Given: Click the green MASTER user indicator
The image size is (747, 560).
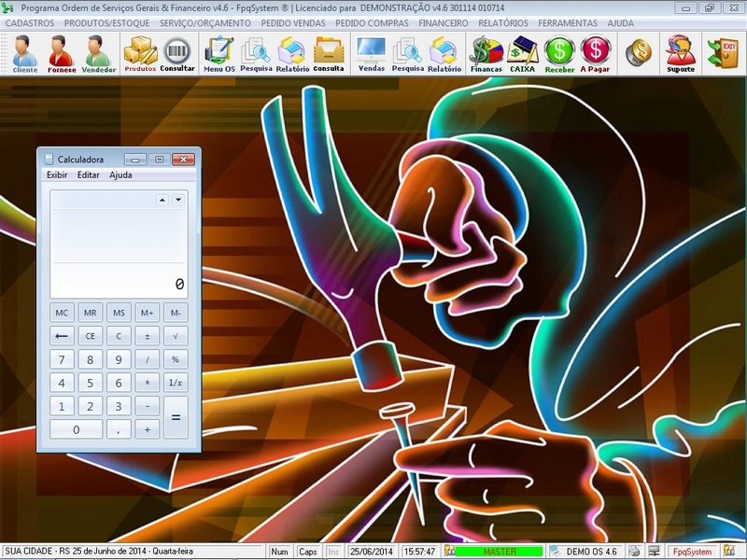Looking at the screenshot, I should coord(499,552).
